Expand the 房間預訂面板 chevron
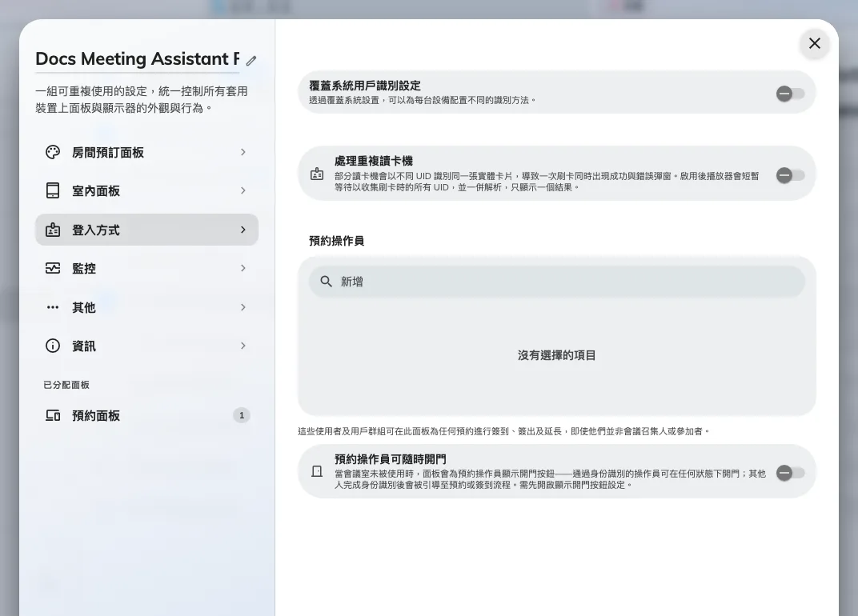The height and width of the screenshot is (616, 858). pyautogui.click(x=243, y=152)
